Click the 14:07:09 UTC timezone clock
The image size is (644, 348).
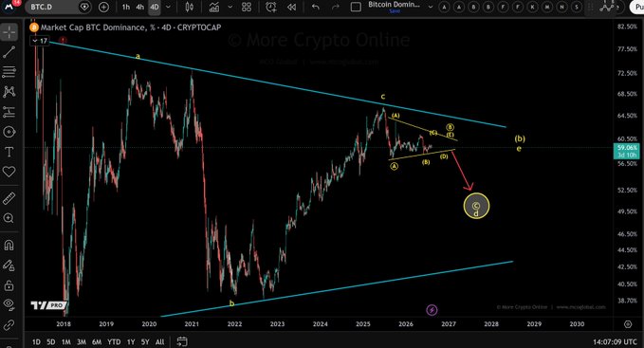click(x=615, y=342)
